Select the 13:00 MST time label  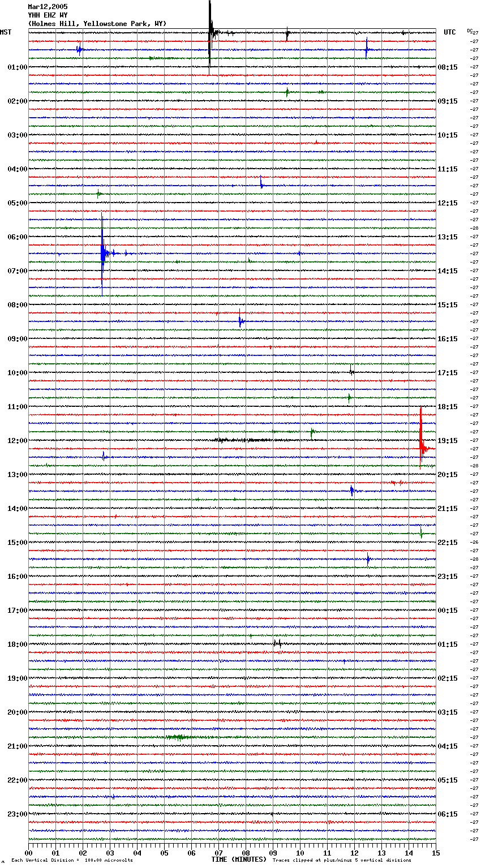[x=17, y=475]
